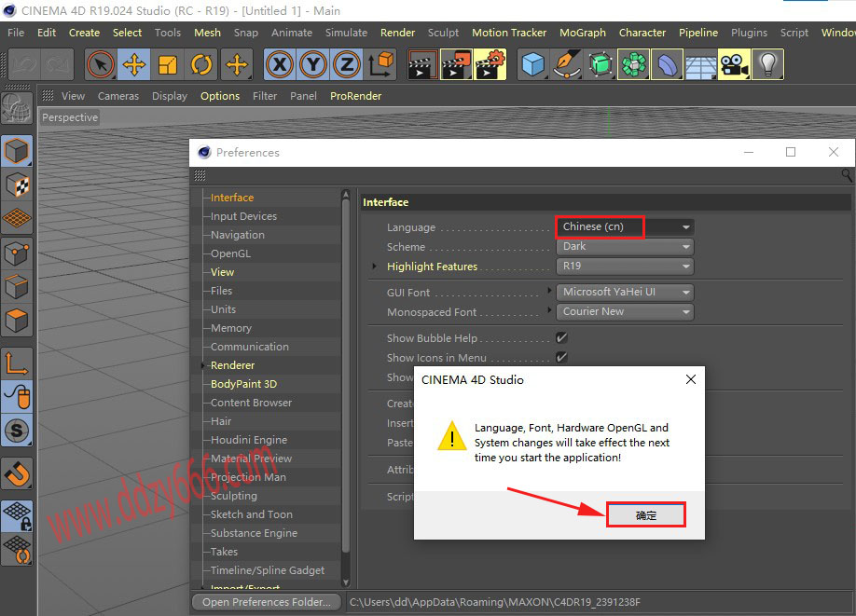Screen dimensions: 856x616
Task: Add a Bend deformer object
Action: pos(667,64)
